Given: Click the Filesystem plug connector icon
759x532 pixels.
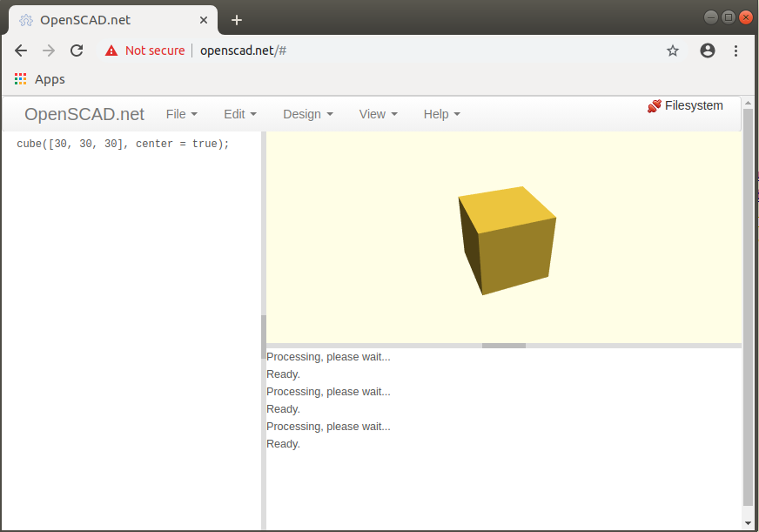Looking at the screenshot, I should coord(654,106).
